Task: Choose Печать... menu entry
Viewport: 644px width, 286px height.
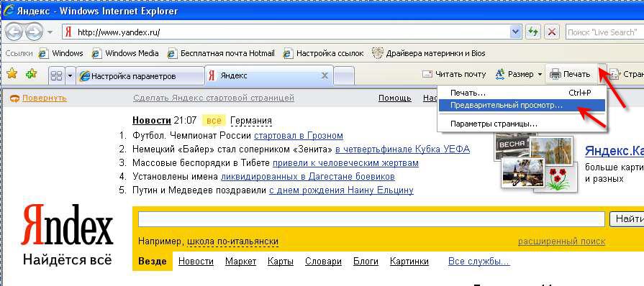Action: click(521, 93)
